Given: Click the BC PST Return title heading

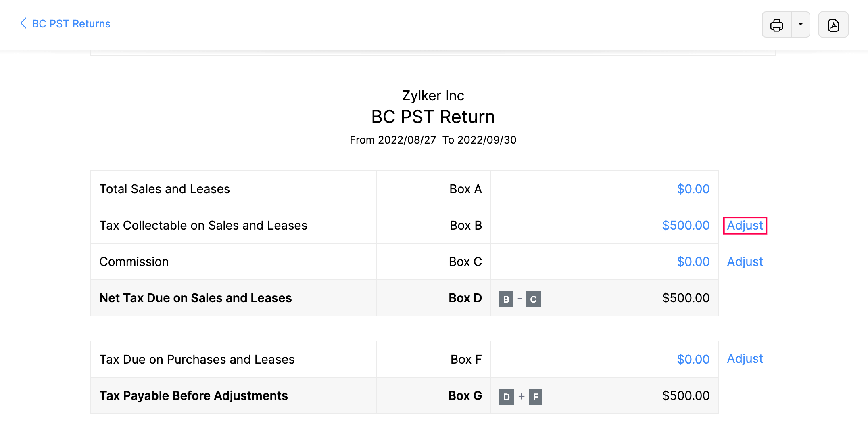Looking at the screenshot, I should [433, 117].
